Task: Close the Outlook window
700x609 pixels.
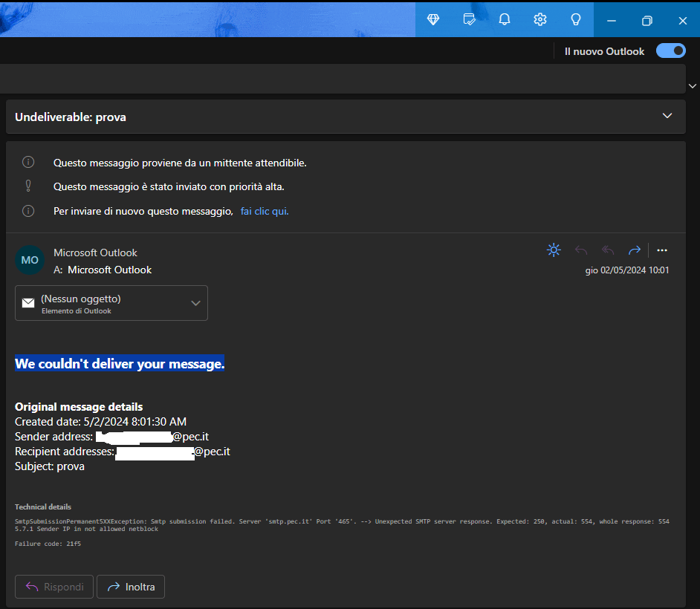Action: pos(683,21)
